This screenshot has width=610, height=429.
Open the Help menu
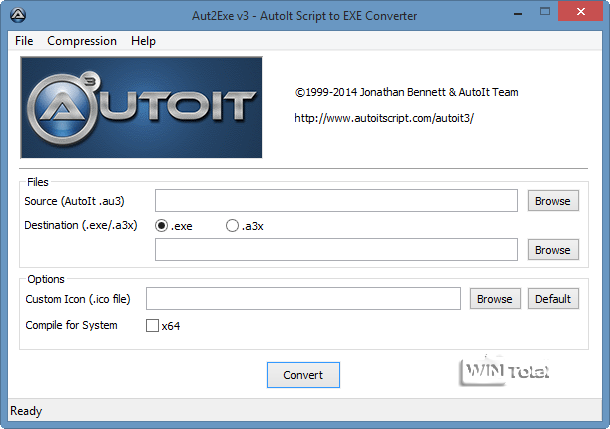143,41
